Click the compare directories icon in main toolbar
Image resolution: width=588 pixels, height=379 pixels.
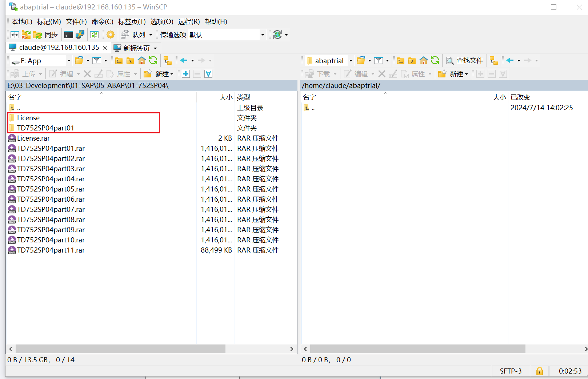click(x=15, y=35)
